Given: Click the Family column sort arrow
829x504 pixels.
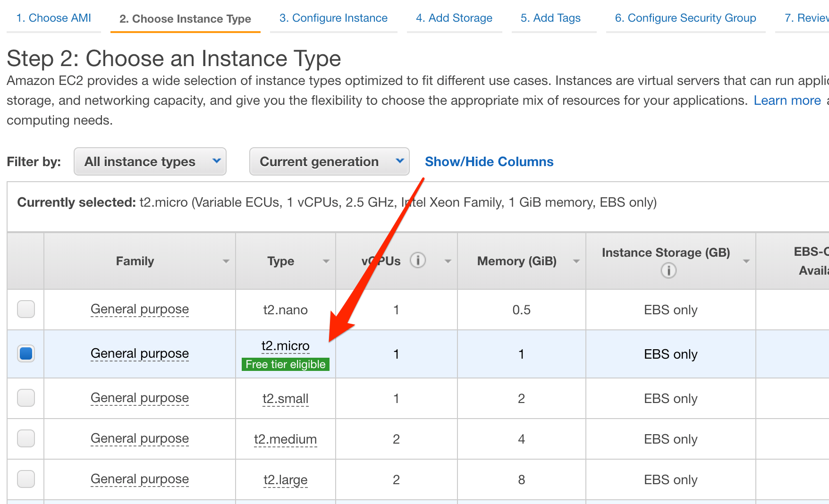Looking at the screenshot, I should [226, 261].
